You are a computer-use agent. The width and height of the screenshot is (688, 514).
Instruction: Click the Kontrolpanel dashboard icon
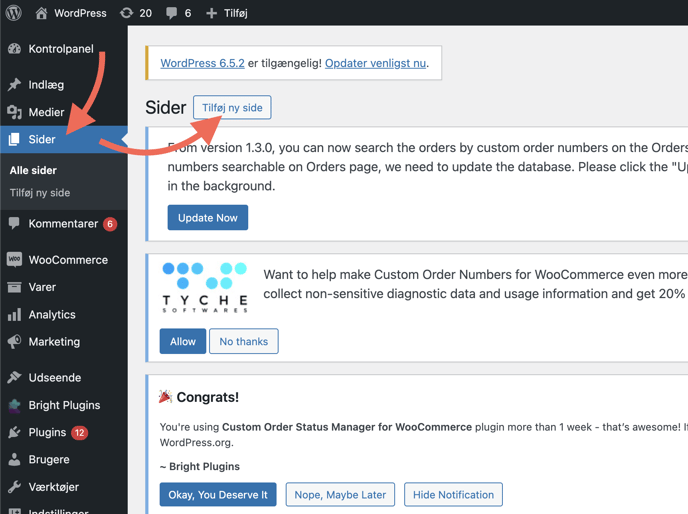[14, 49]
